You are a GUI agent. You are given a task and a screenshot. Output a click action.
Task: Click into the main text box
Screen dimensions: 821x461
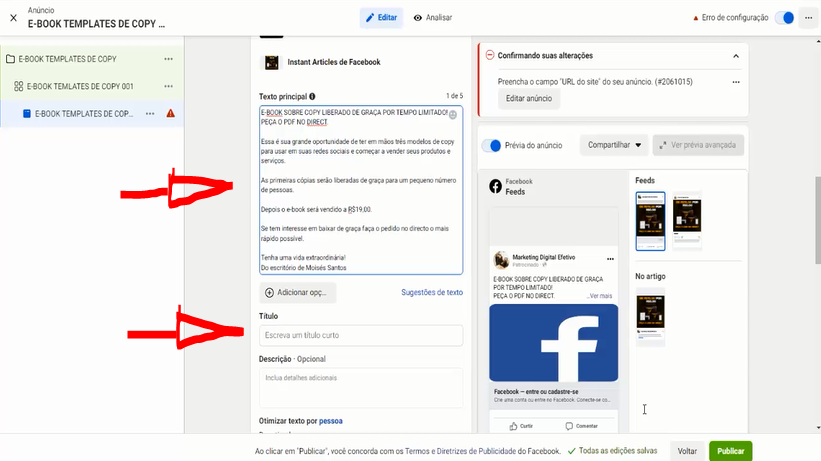coord(361,190)
